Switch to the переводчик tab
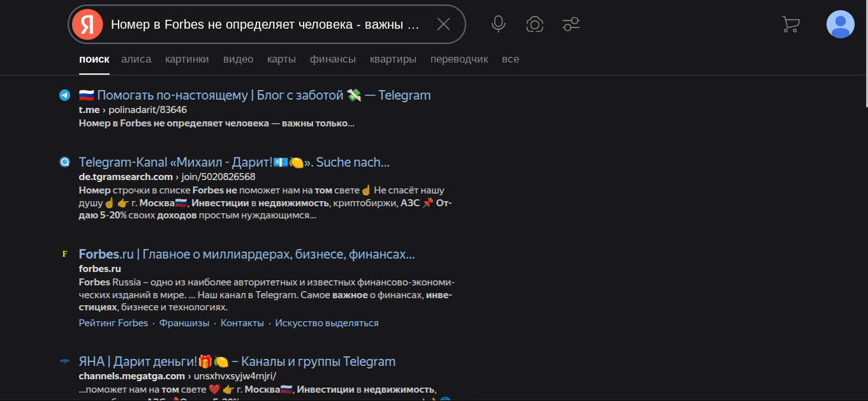 (459, 59)
